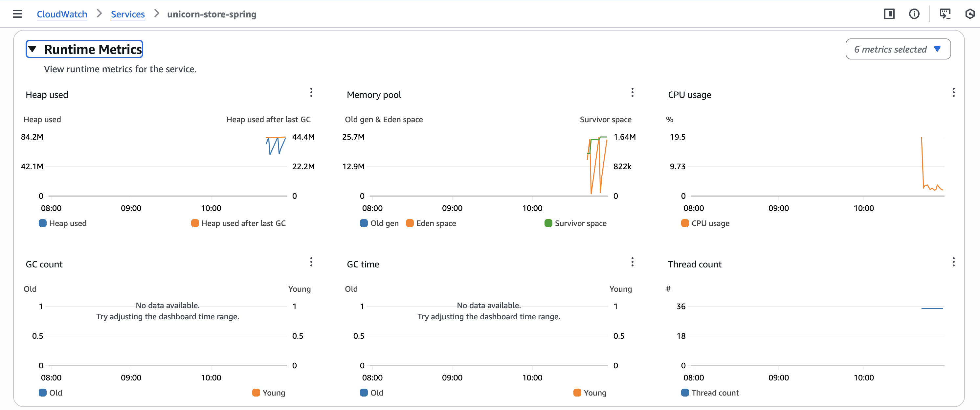Toggle the right side panel icon

[x=889, y=14]
